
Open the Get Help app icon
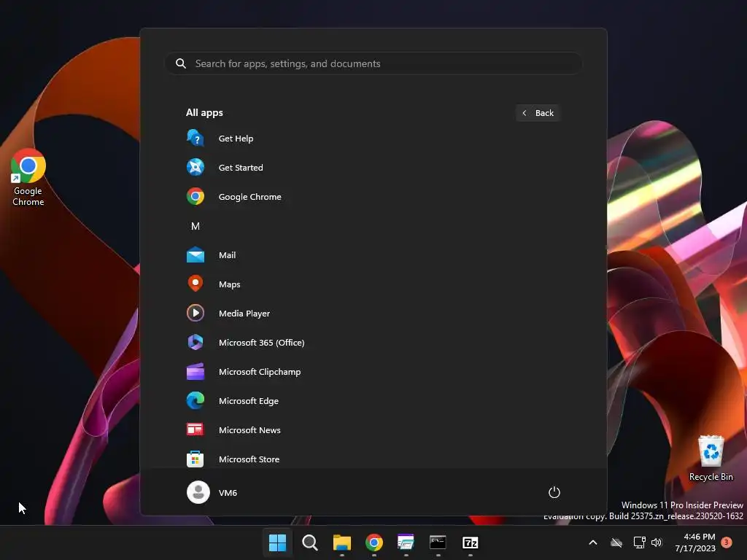click(196, 139)
